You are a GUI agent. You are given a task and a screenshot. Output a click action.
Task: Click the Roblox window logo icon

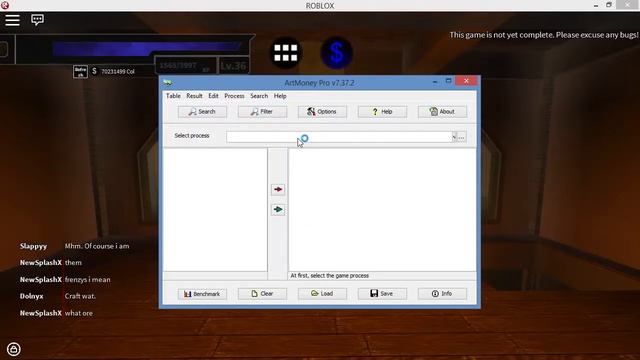[5, 5]
